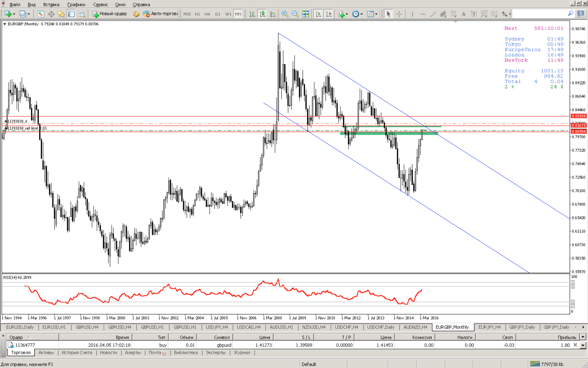Viewport: 588px width, 368px height.
Task: Open the Data Window crosshair-circle icon
Action: pos(51,14)
